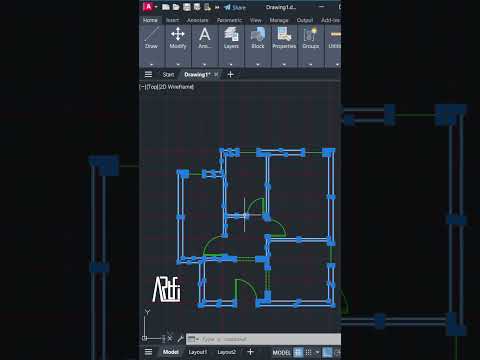The width and height of the screenshot is (480, 360).
Task: Select the Utilities panel icon
Action: point(335,34)
